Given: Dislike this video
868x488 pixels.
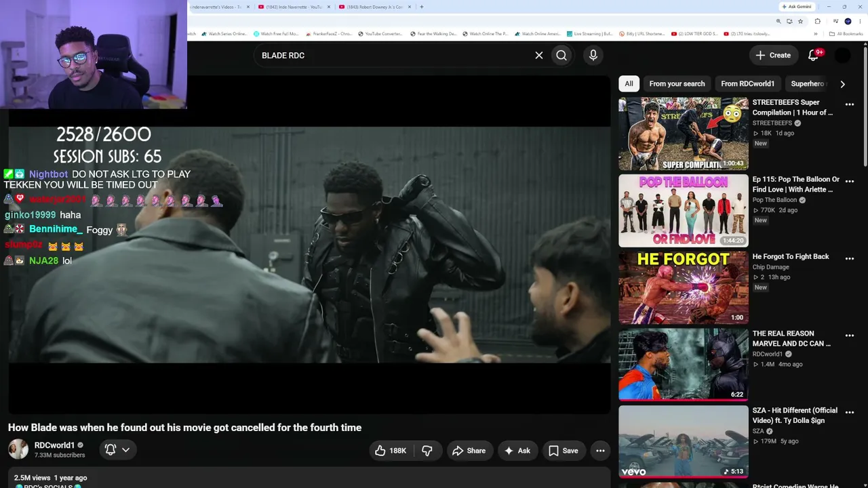Looking at the screenshot, I should pos(427,451).
